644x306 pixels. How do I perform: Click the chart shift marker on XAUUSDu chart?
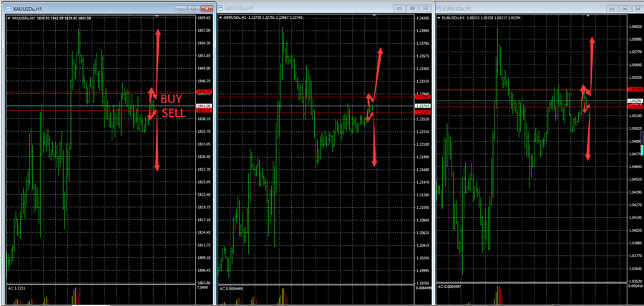(157, 16)
